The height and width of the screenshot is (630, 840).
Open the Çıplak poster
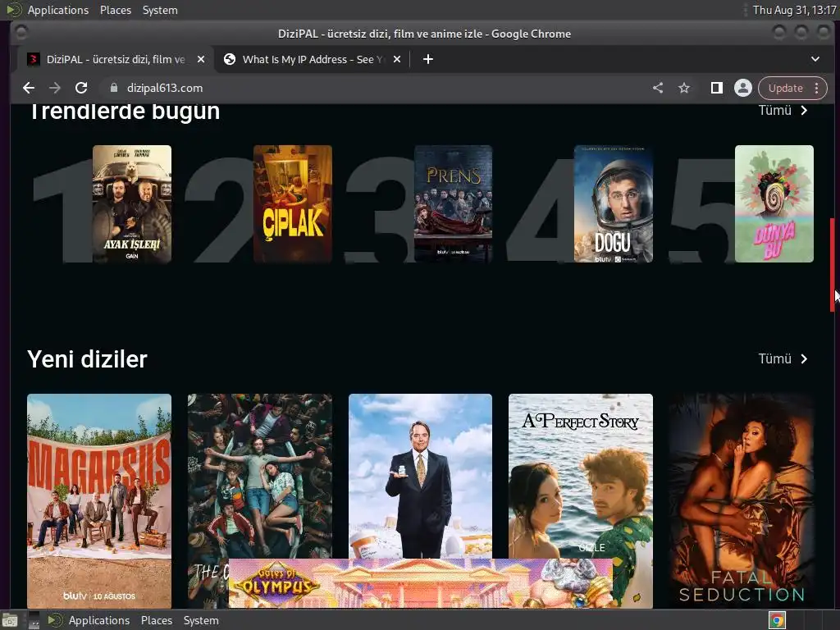coord(293,203)
